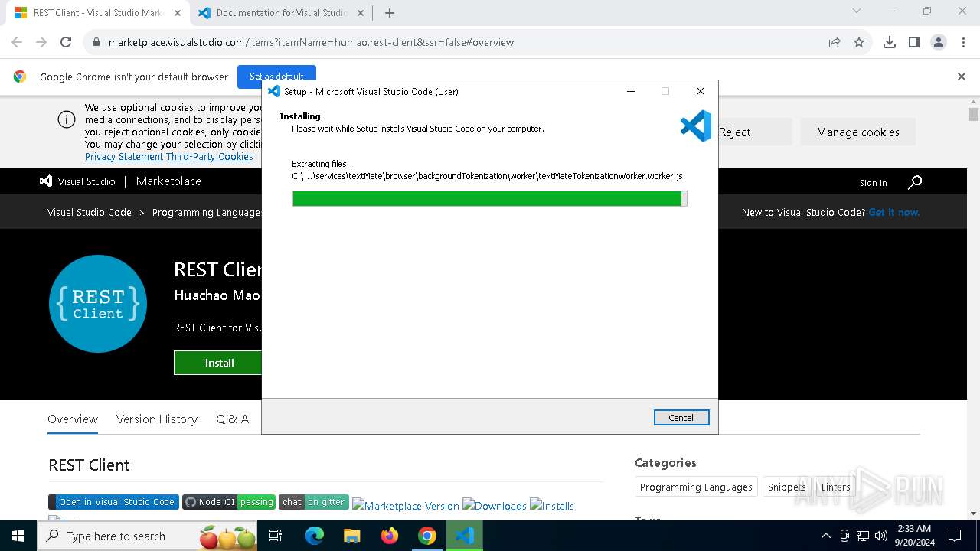Cancel the Visual Studio Code setup
The width and height of the screenshot is (980, 551).
(x=681, y=418)
